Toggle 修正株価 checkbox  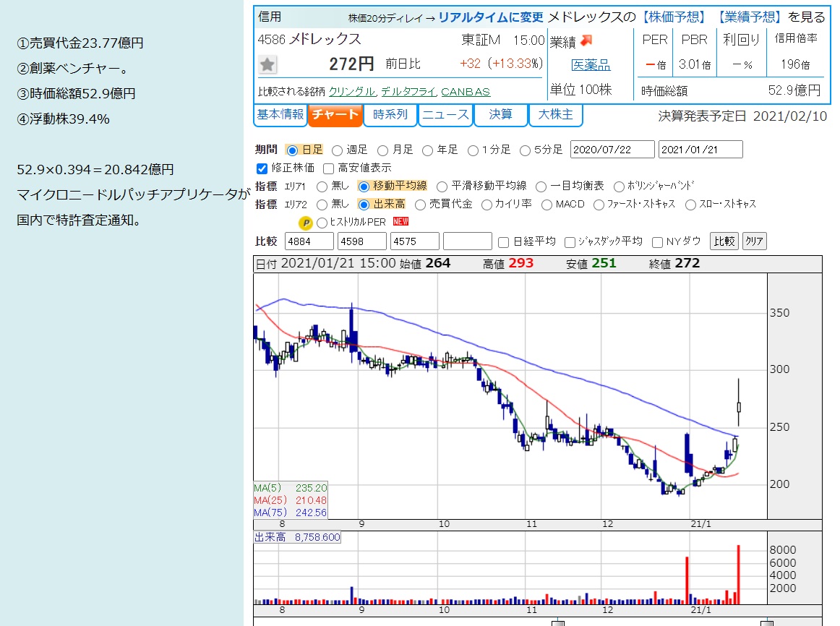click(262, 168)
